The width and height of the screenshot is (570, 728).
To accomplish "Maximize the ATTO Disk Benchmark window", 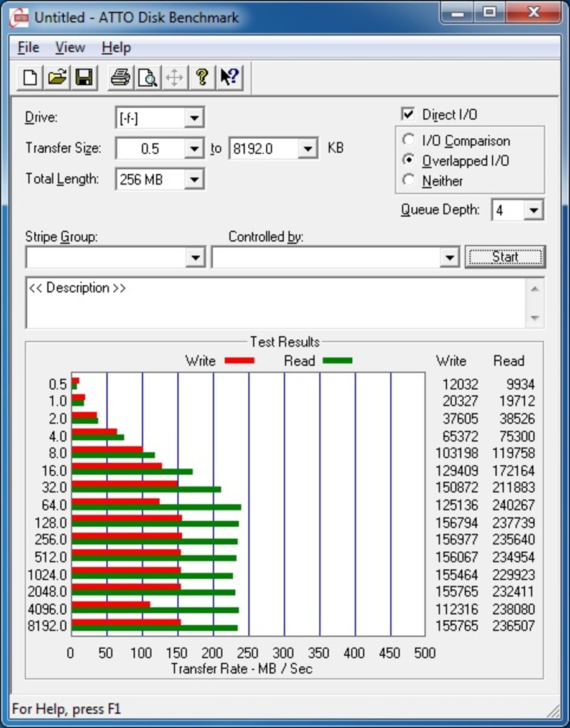I will tap(490, 12).
